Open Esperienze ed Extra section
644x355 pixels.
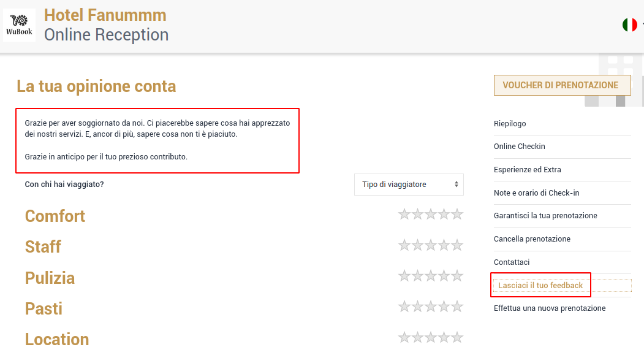pos(528,170)
